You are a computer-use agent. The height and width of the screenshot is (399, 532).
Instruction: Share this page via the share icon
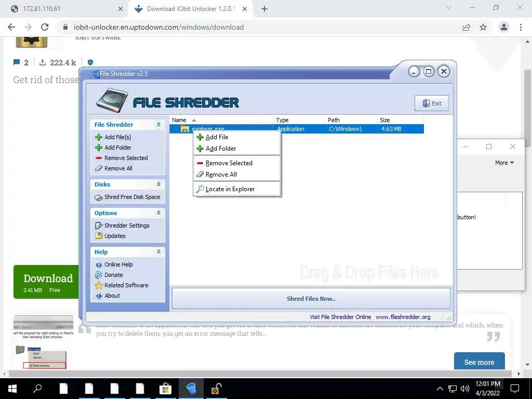467,27
